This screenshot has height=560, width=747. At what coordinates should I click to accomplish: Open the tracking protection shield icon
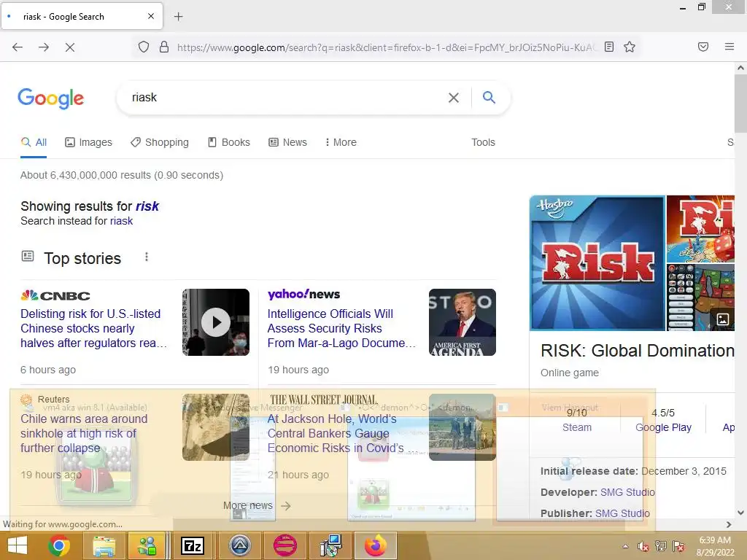[144, 47]
